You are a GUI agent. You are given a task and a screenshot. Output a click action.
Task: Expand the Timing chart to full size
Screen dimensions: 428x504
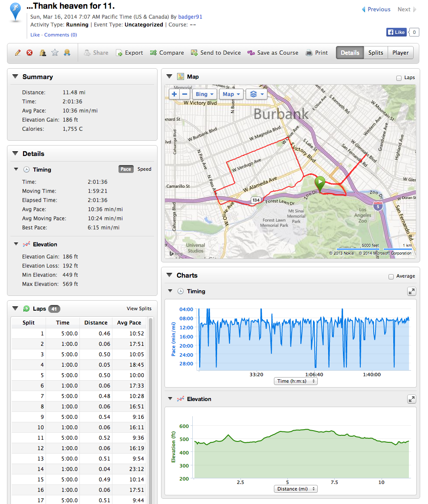[x=412, y=292]
